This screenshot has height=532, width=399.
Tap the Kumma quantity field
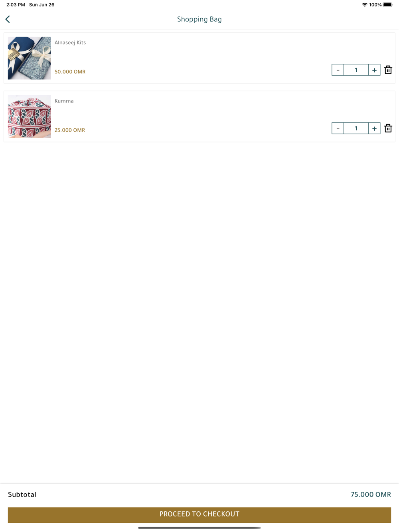pos(356,128)
